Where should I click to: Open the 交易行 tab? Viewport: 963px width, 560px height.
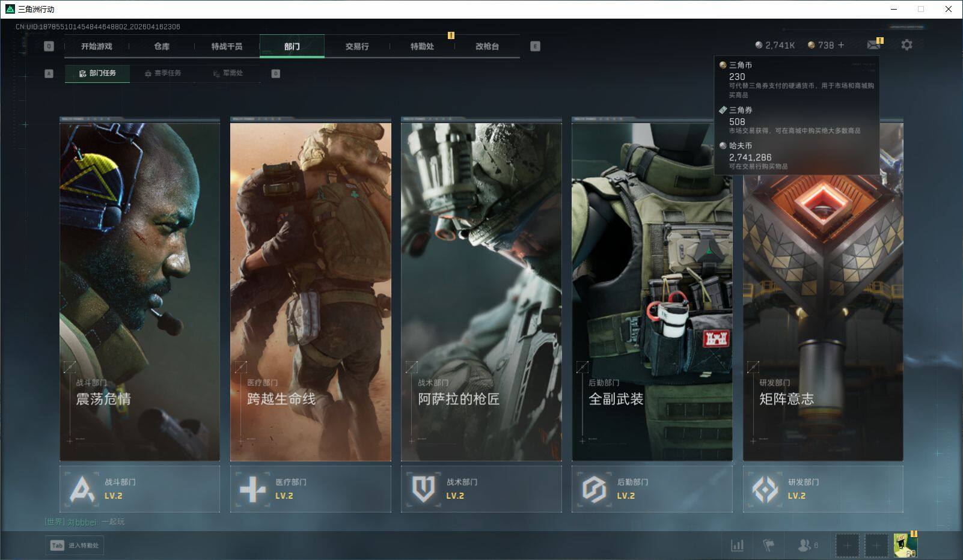tap(357, 46)
